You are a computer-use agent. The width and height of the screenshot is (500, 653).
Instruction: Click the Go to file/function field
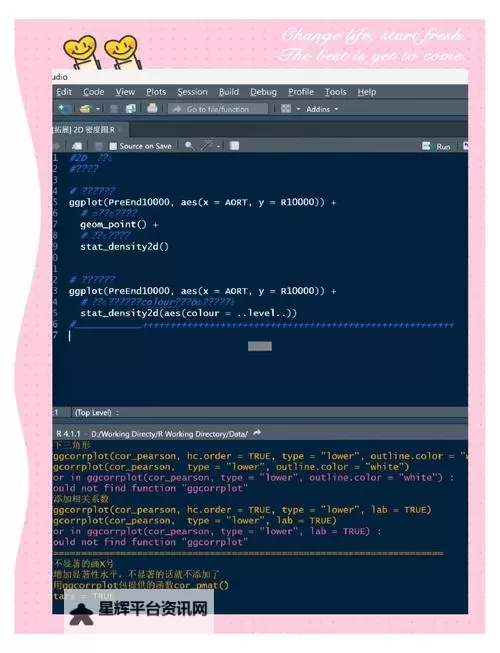point(218,109)
